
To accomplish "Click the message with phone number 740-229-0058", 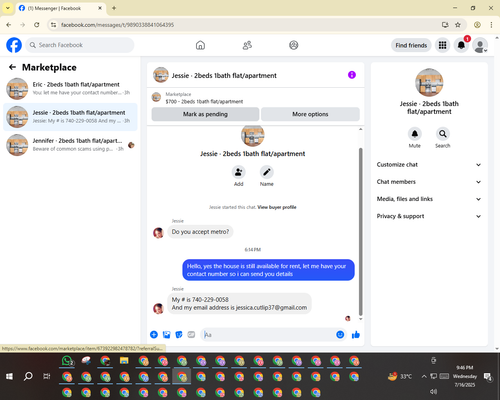I will pyautogui.click(x=239, y=303).
